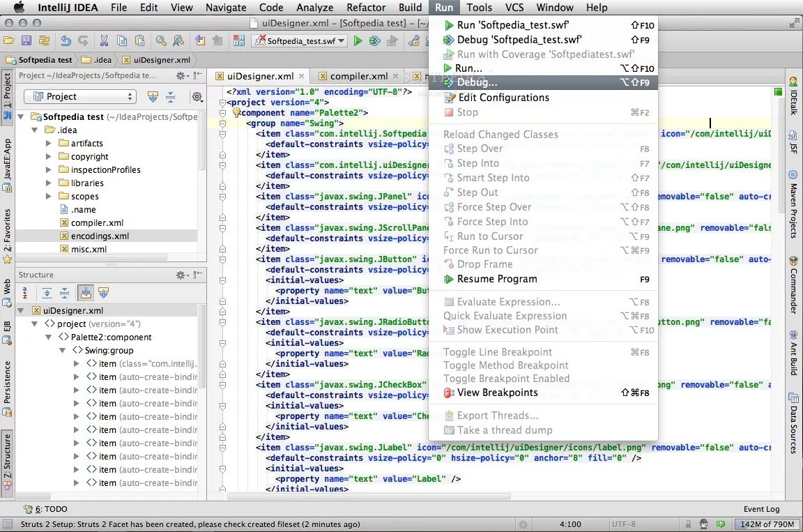Expand the artifacts folder

[x=49, y=144]
